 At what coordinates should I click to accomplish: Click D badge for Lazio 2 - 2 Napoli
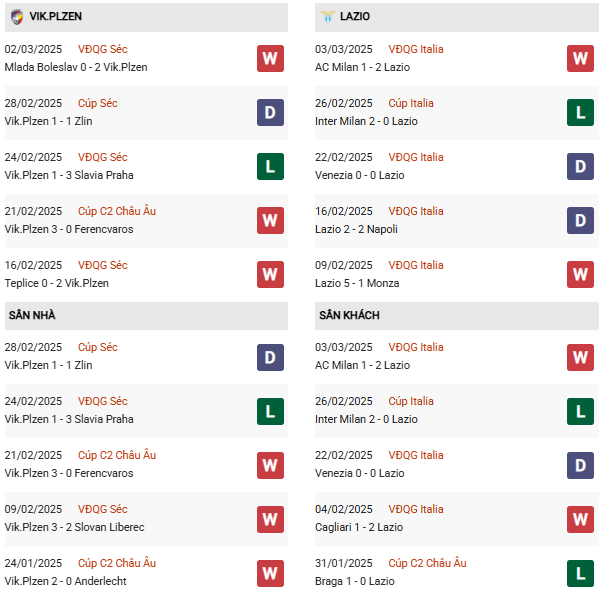click(580, 220)
